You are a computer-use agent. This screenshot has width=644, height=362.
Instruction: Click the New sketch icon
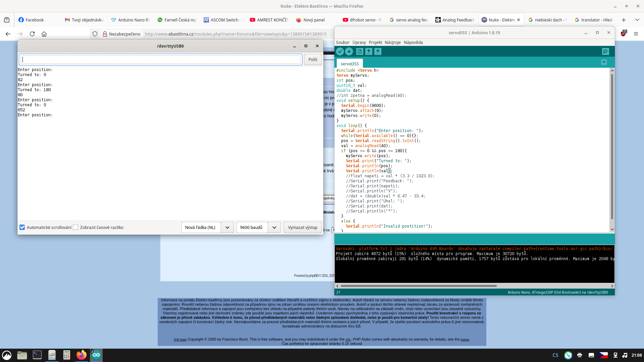360,51
